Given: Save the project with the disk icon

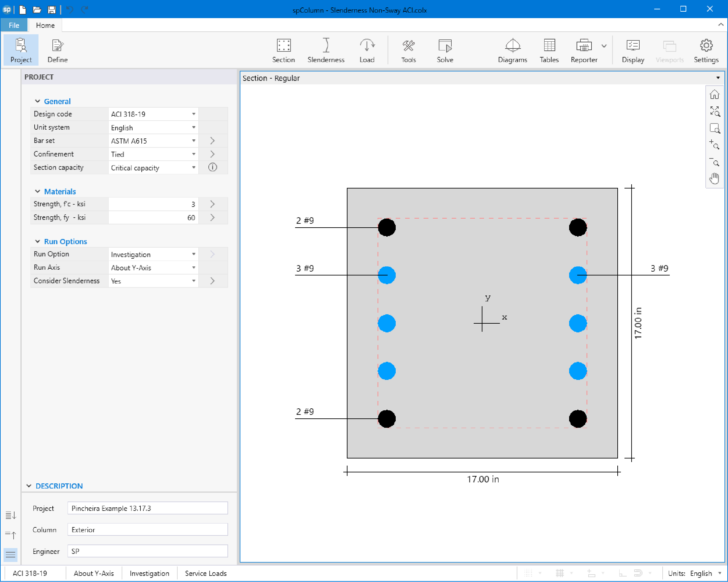Looking at the screenshot, I should 52,9.
